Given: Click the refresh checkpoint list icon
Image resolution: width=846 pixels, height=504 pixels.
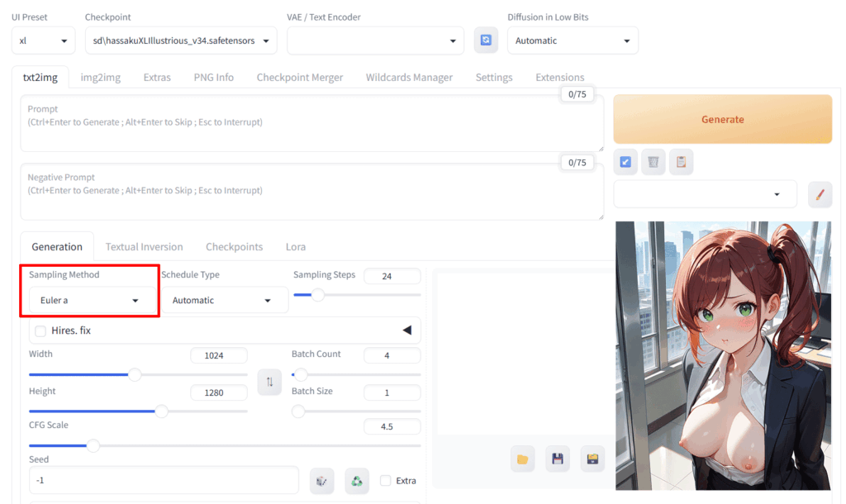Looking at the screenshot, I should [486, 40].
